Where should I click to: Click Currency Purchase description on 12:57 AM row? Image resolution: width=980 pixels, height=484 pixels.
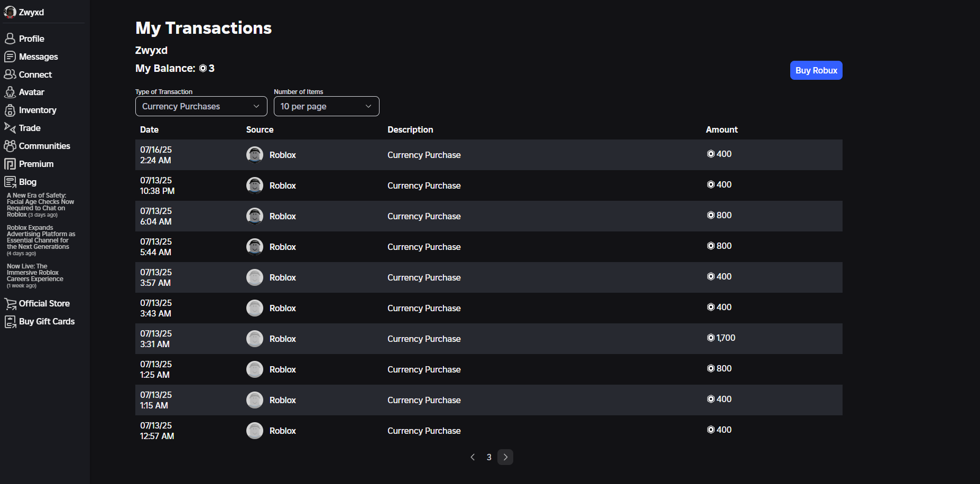click(x=424, y=431)
